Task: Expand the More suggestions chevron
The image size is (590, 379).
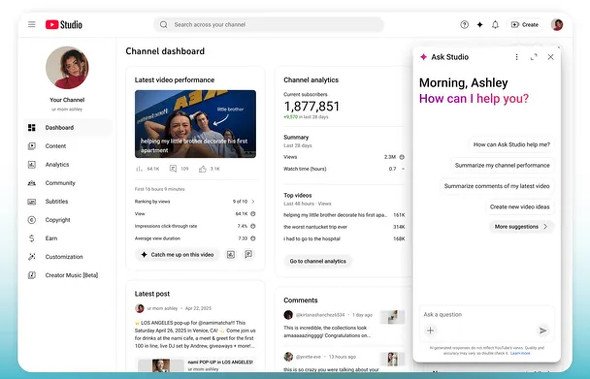Action: pyautogui.click(x=545, y=227)
